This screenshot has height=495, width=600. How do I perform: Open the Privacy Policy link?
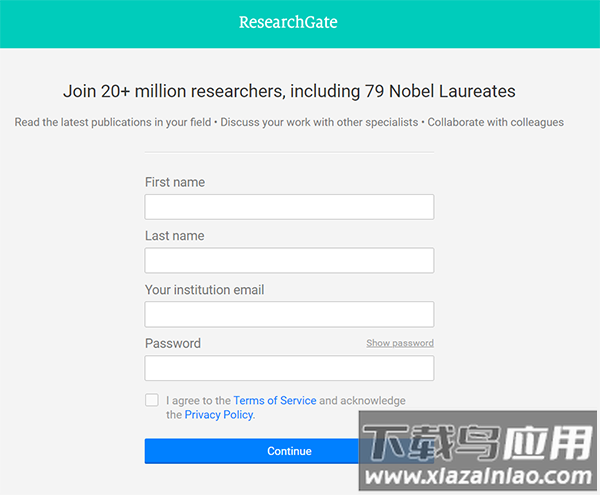pyautogui.click(x=219, y=414)
